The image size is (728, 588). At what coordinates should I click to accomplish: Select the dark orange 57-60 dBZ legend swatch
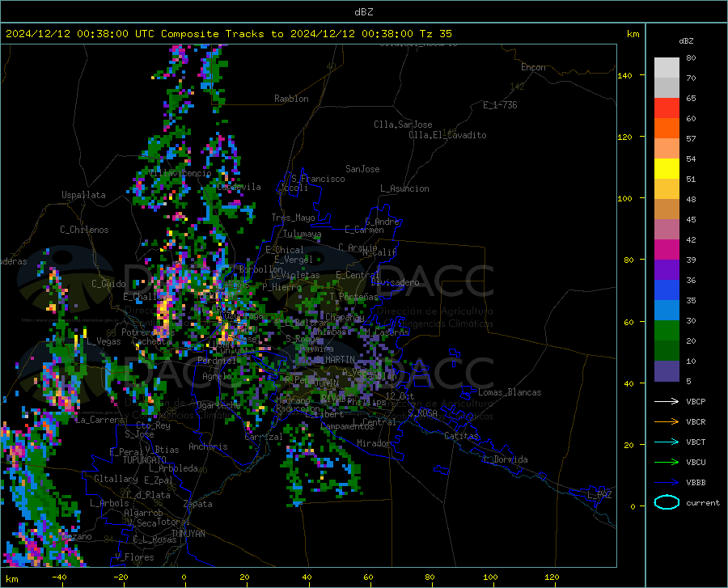pos(667,129)
